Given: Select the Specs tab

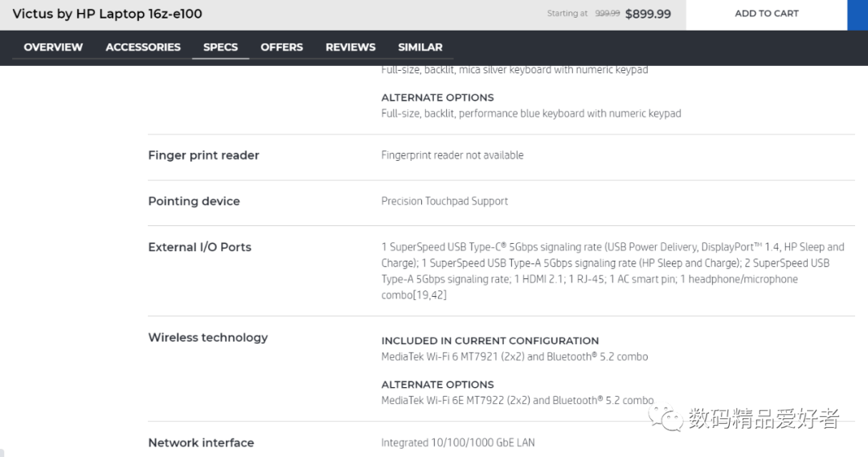Looking at the screenshot, I should coord(220,47).
